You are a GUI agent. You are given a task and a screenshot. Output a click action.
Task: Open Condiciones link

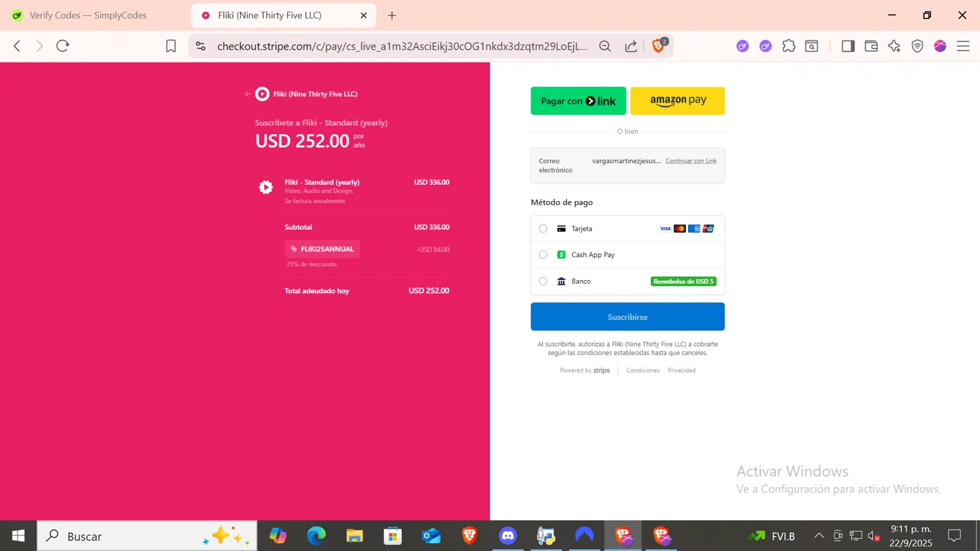[643, 370]
